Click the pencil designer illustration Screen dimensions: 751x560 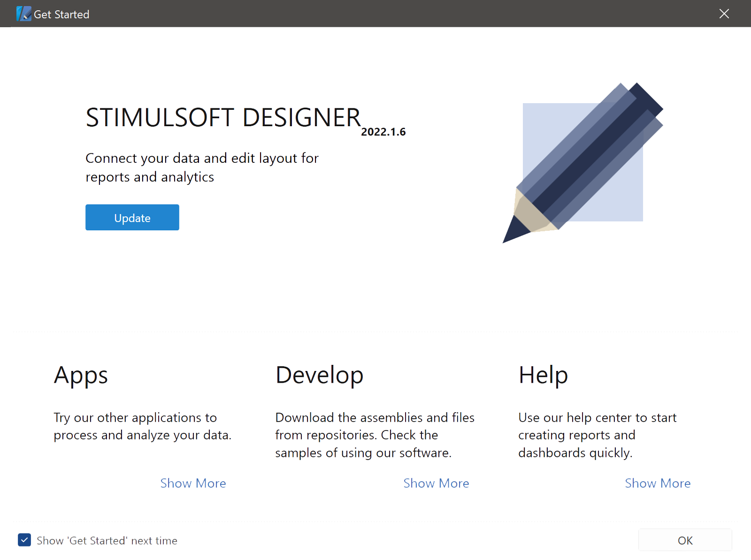point(582,163)
